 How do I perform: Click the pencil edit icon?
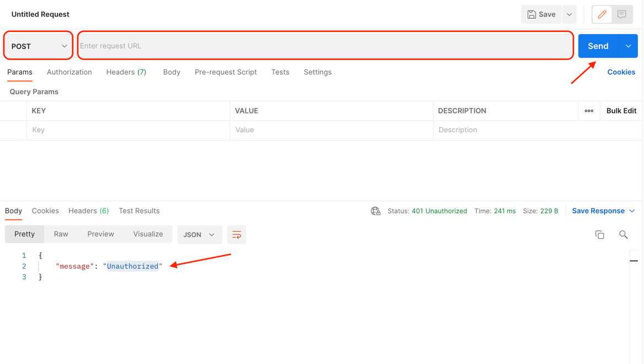[x=602, y=14]
